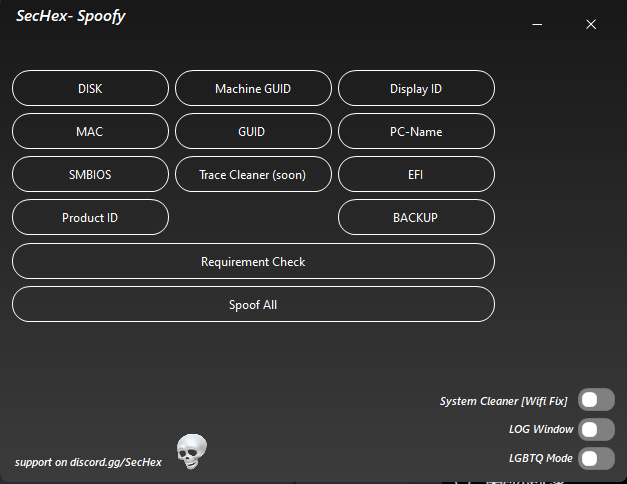Click the skull icon
This screenshot has width=627, height=484.
191,452
